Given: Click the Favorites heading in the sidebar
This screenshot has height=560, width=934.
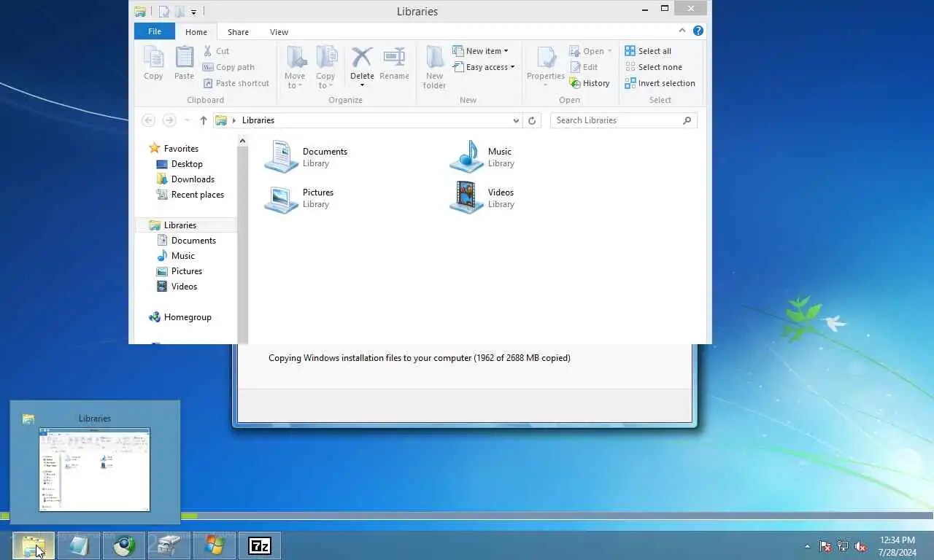Looking at the screenshot, I should coord(174,149).
